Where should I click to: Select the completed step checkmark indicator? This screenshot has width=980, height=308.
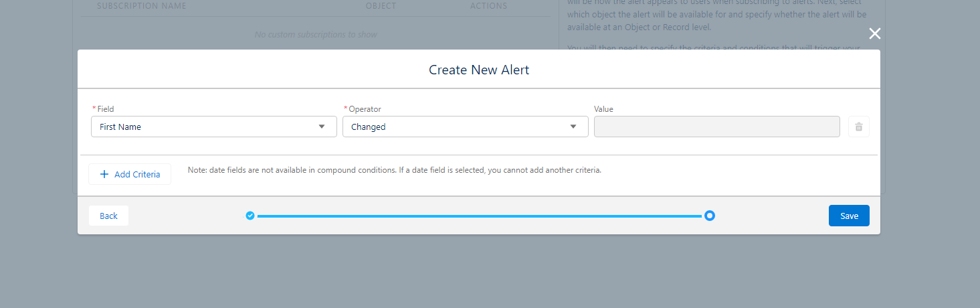(x=250, y=216)
